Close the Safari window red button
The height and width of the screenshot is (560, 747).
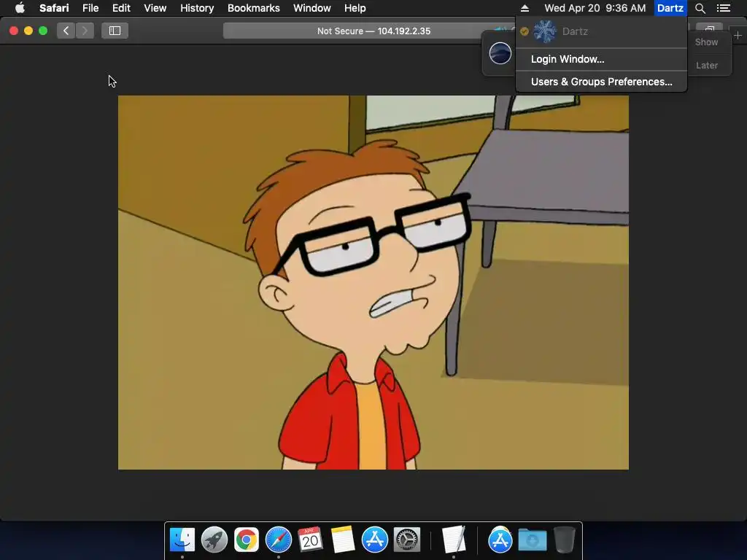coord(14,31)
